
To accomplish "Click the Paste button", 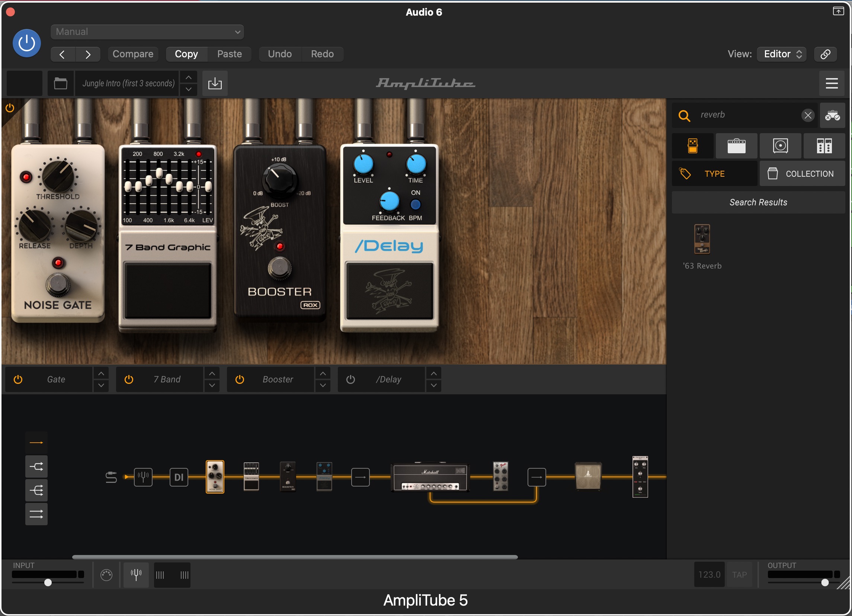I will tap(230, 54).
